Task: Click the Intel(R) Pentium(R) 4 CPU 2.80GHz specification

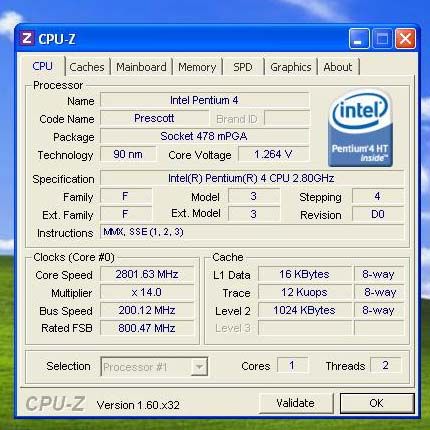Action: click(x=252, y=178)
